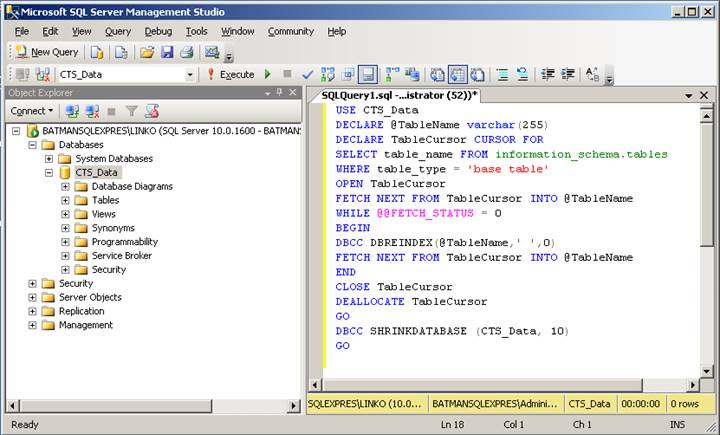
Task: Open the Edit menu
Action: (x=50, y=31)
